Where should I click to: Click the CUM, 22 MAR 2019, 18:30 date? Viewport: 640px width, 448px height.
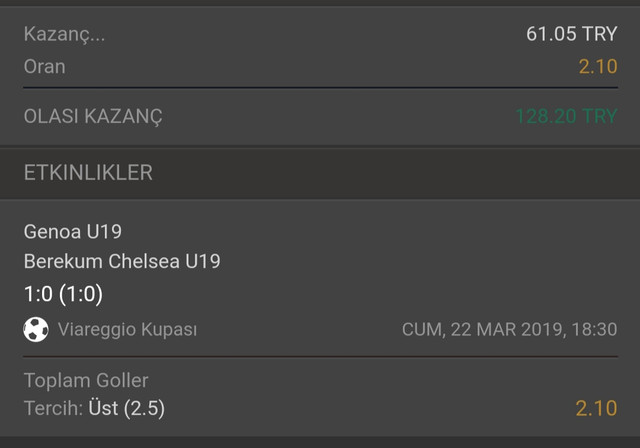coord(509,330)
